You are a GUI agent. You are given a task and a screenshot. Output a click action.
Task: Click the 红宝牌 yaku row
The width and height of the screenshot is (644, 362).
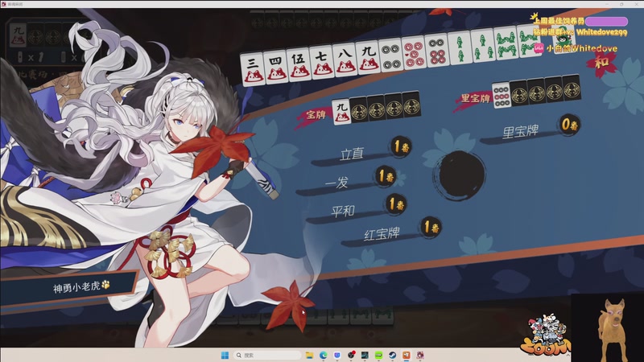tap(391, 232)
